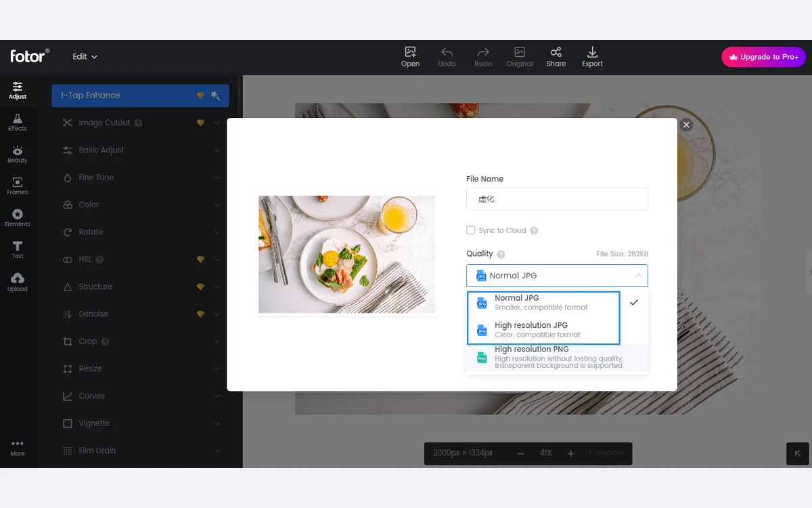The image size is (812, 508).
Task: Expand the Crop section chevron
Action: click(217, 341)
